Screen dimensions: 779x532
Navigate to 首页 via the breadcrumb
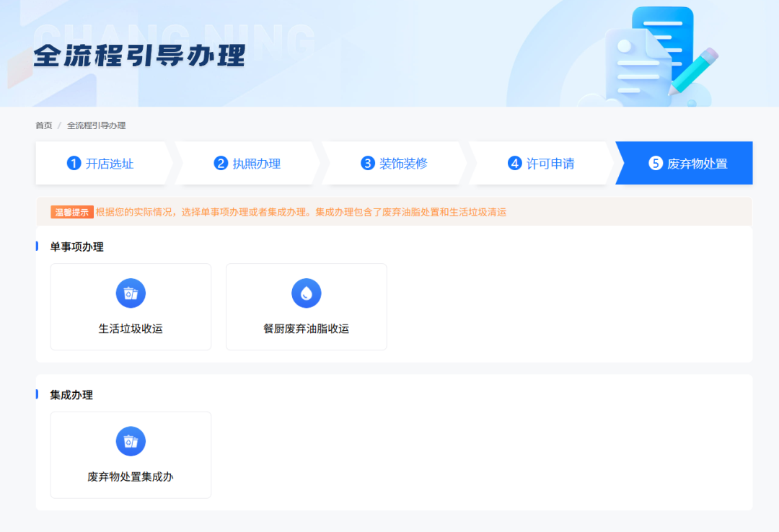[44, 125]
